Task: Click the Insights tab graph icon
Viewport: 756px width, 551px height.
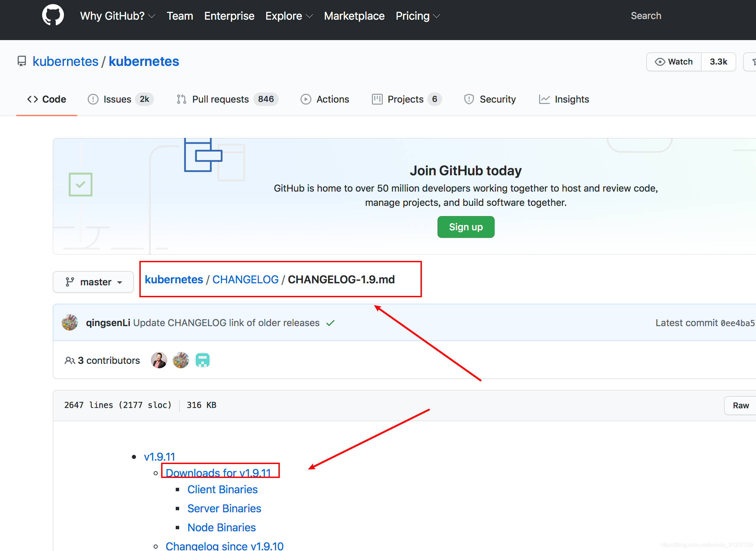Action: pyautogui.click(x=544, y=99)
